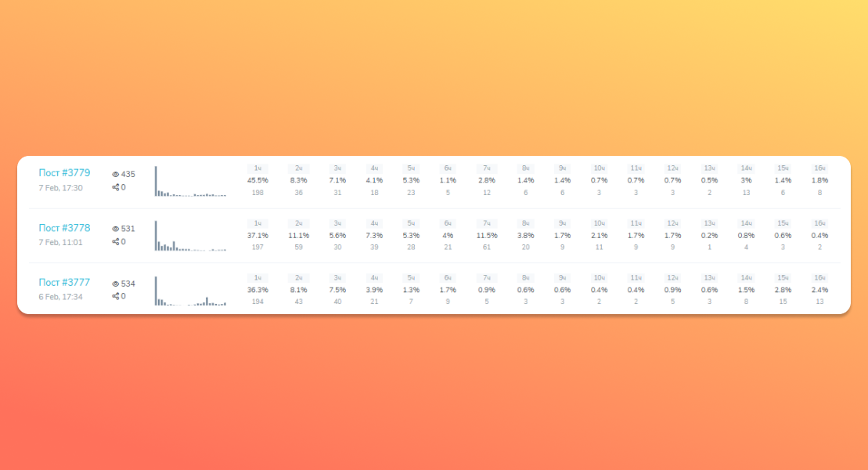Click the 11.5% value under 7ч

point(487,236)
